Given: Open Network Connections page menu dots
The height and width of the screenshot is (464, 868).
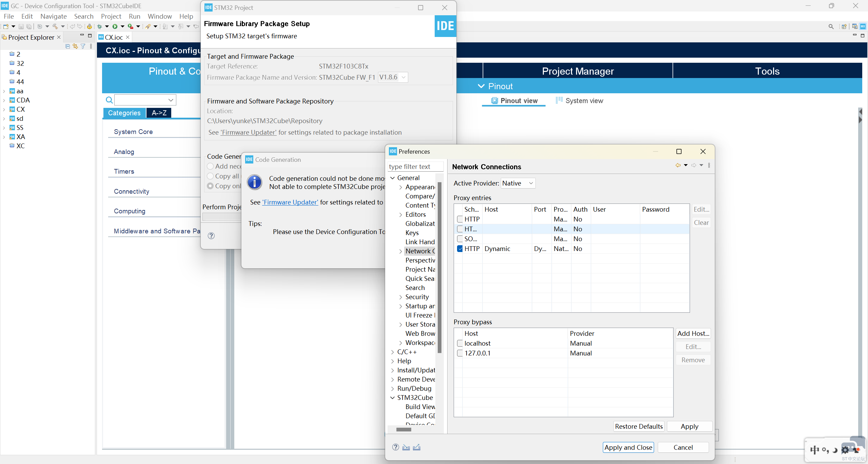Looking at the screenshot, I should [709, 165].
